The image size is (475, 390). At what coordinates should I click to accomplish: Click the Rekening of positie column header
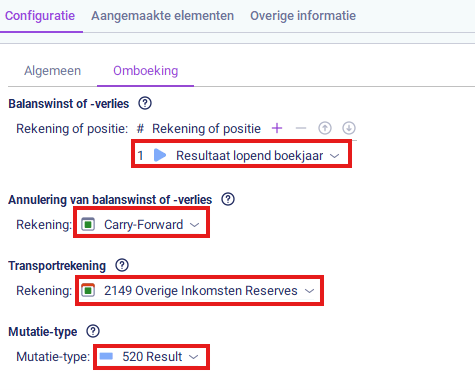coord(206,128)
